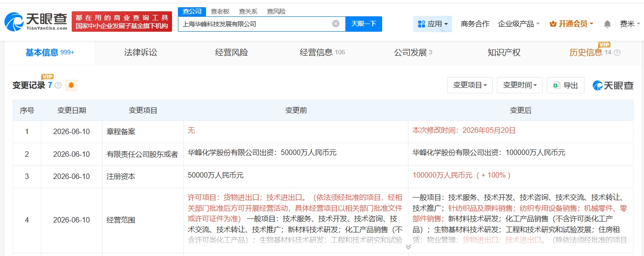Click the 变更前 column header
The height and width of the screenshot is (256, 644).
tap(296, 110)
